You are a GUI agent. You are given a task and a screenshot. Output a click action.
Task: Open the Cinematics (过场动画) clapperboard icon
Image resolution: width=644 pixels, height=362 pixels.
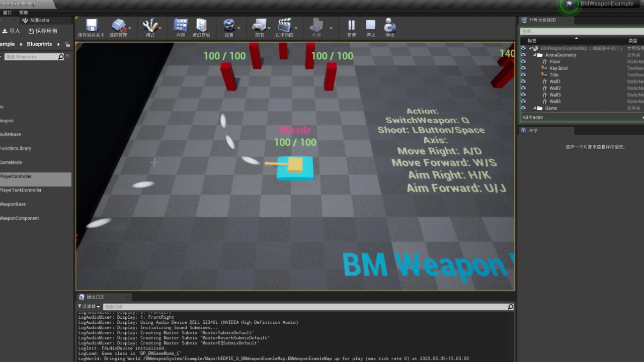coord(284,25)
